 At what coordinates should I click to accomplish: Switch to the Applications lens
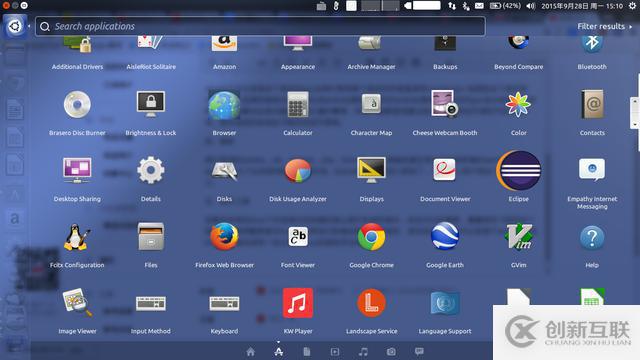279,352
